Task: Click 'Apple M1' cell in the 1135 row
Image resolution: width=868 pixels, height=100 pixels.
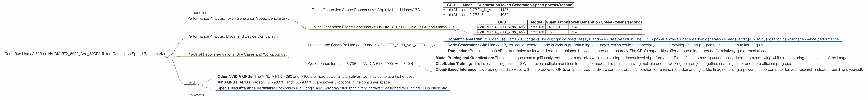Action: 451,10
